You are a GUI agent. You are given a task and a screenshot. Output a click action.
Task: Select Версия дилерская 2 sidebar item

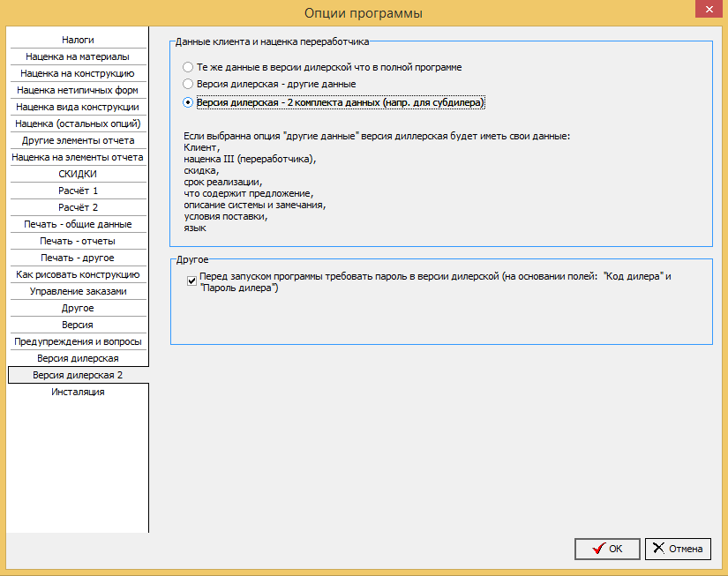click(x=78, y=375)
